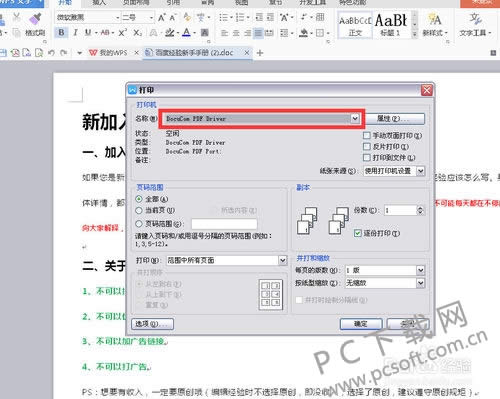Apply the 正文 (Normal) style
Image resolution: width=500 pixels, height=399 pixels.
[x=355, y=24]
